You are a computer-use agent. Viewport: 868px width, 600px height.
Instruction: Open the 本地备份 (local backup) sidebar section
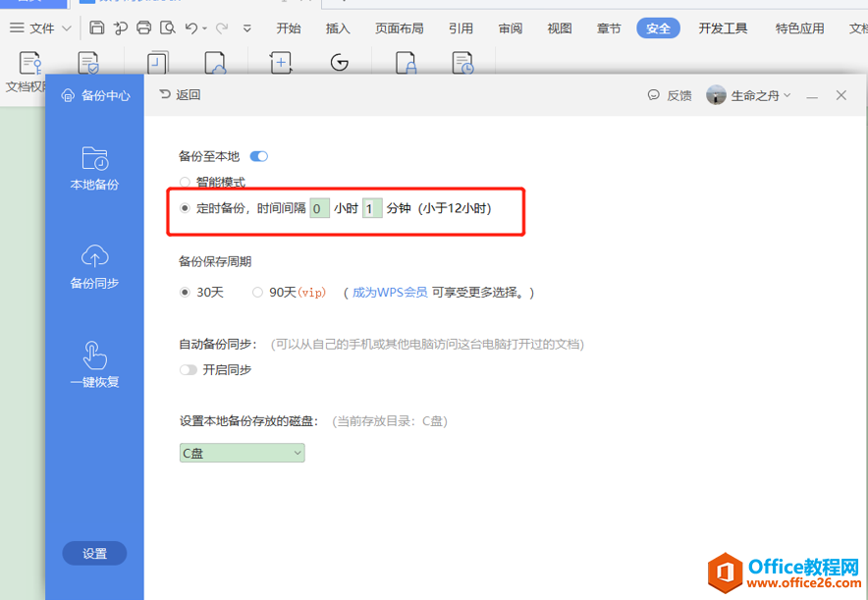click(x=94, y=168)
